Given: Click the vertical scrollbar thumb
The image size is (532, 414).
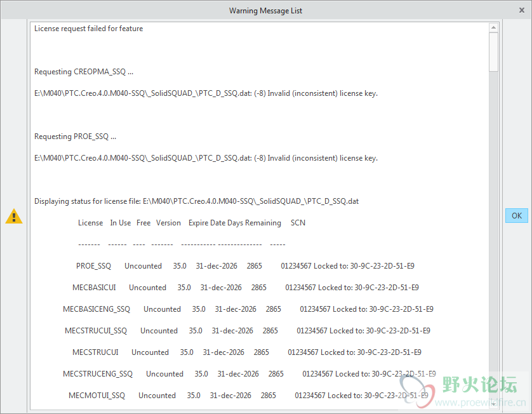Looking at the screenshot, I should (x=493, y=52).
